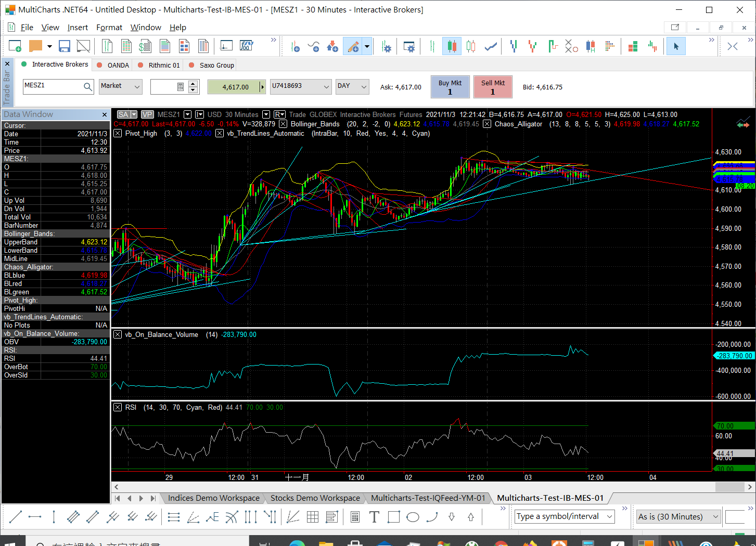Open Format Instruments gear icon
Screen dimensions: 756x546
click(x=387, y=46)
